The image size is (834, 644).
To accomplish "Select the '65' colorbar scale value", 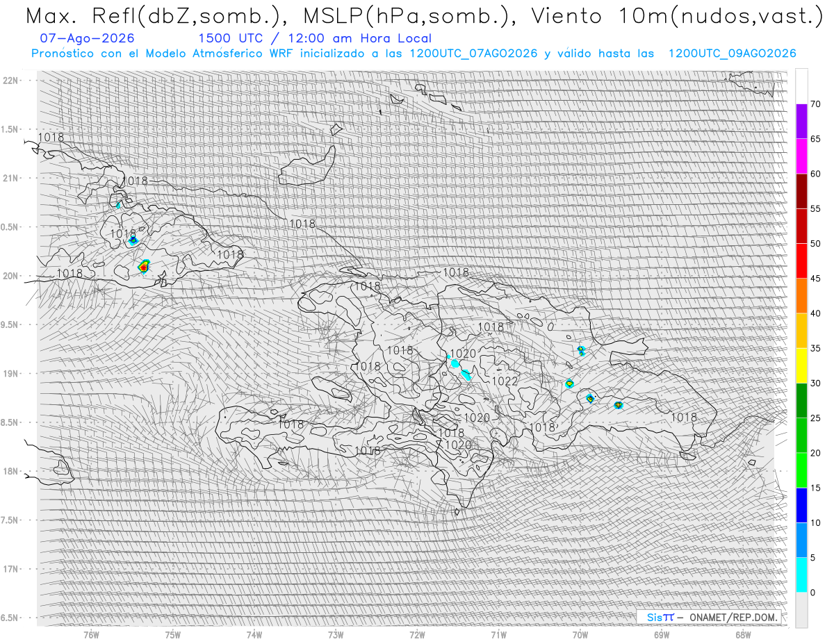I will [x=815, y=139].
